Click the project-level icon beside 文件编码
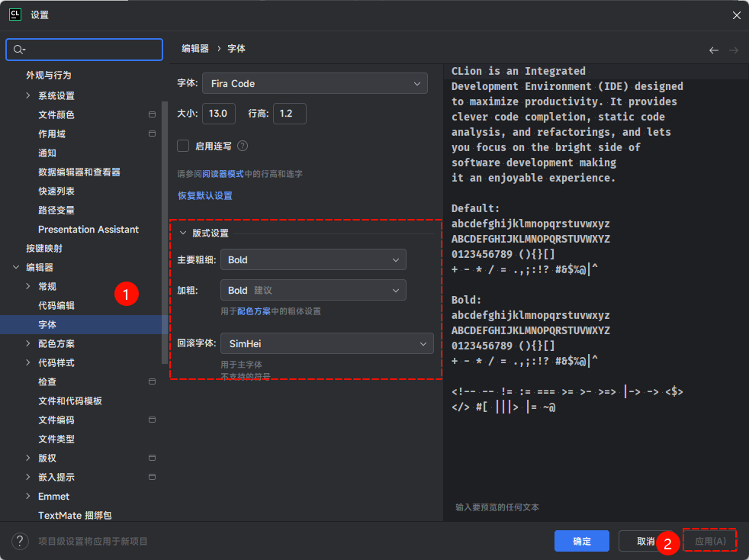 coord(152,420)
